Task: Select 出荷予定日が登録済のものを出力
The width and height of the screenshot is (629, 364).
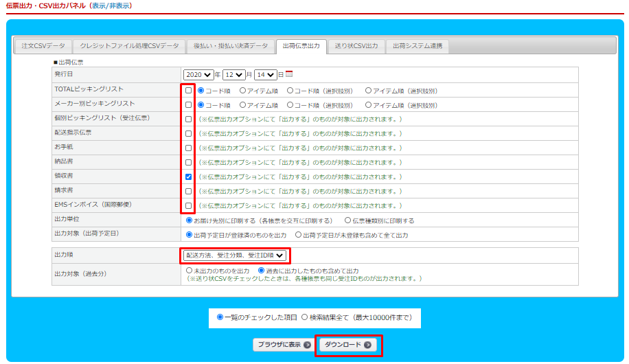Action: (189, 235)
